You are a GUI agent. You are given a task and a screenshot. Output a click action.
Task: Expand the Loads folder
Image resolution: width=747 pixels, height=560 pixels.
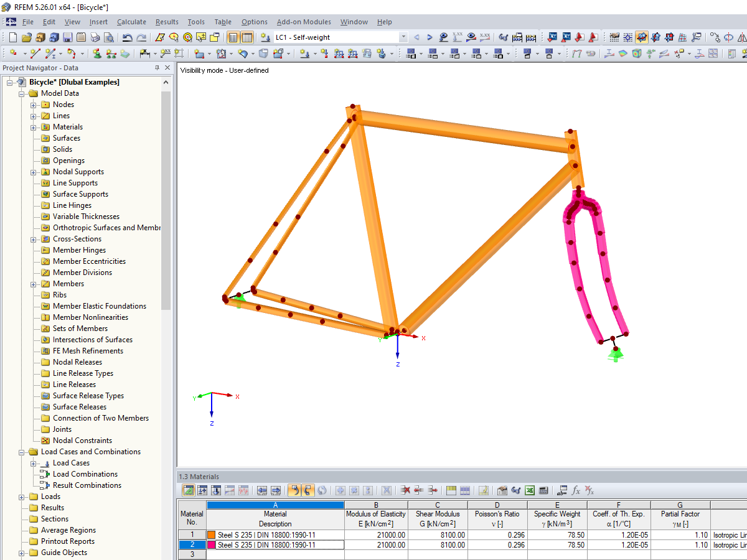point(21,497)
